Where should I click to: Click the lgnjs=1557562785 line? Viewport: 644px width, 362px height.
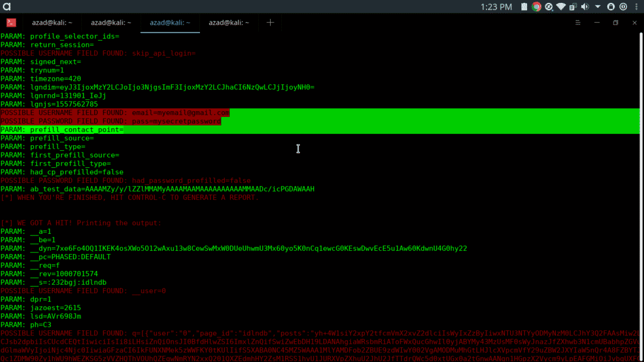(49, 104)
